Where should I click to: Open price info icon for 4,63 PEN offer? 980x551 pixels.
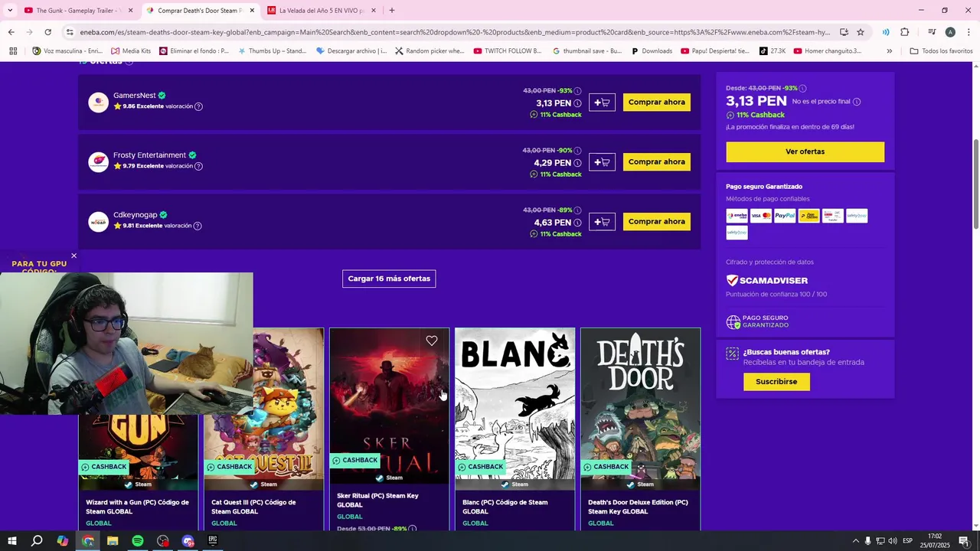pyautogui.click(x=577, y=223)
